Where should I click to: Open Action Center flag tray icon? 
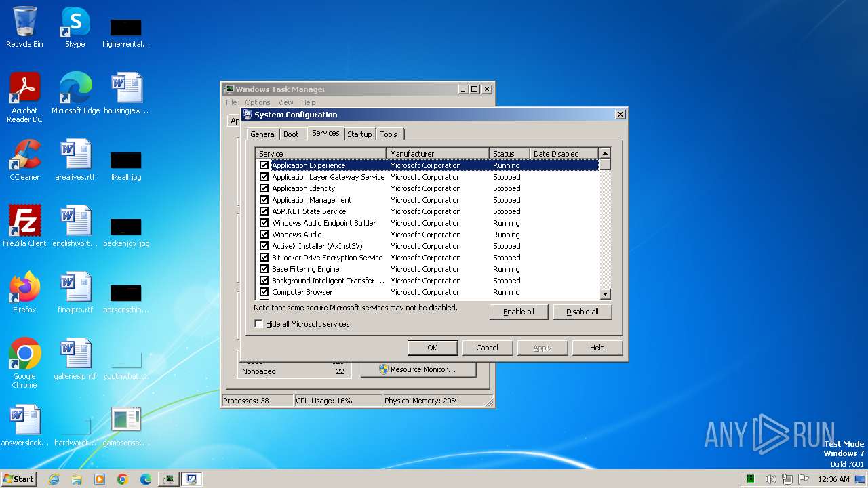coord(804,479)
